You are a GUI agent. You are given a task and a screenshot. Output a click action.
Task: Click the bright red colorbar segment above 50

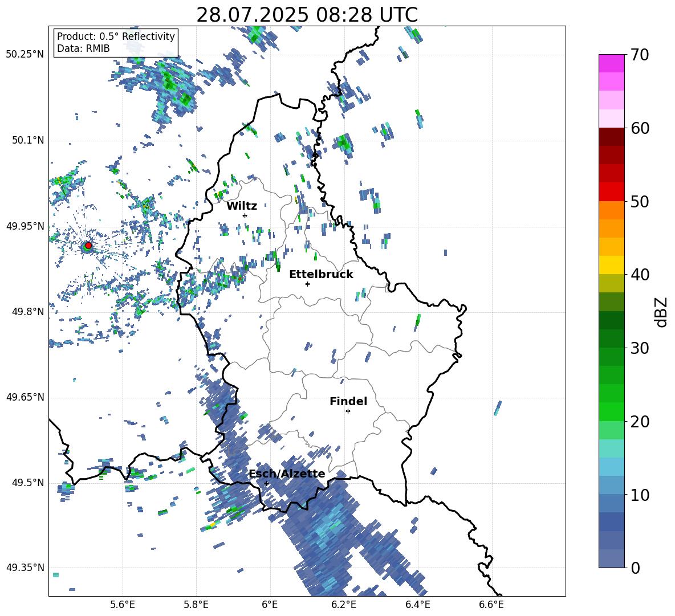tap(611, 192)
